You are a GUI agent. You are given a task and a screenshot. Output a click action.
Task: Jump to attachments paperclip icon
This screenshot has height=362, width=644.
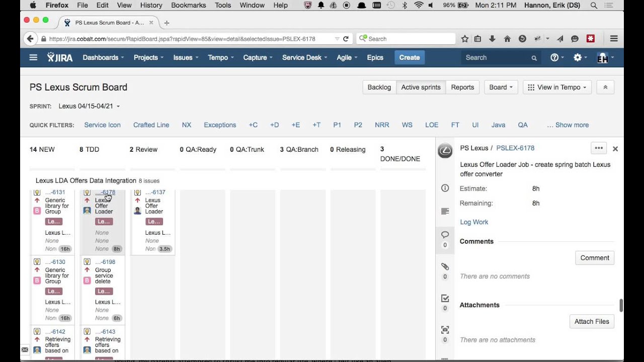point(445,266)
